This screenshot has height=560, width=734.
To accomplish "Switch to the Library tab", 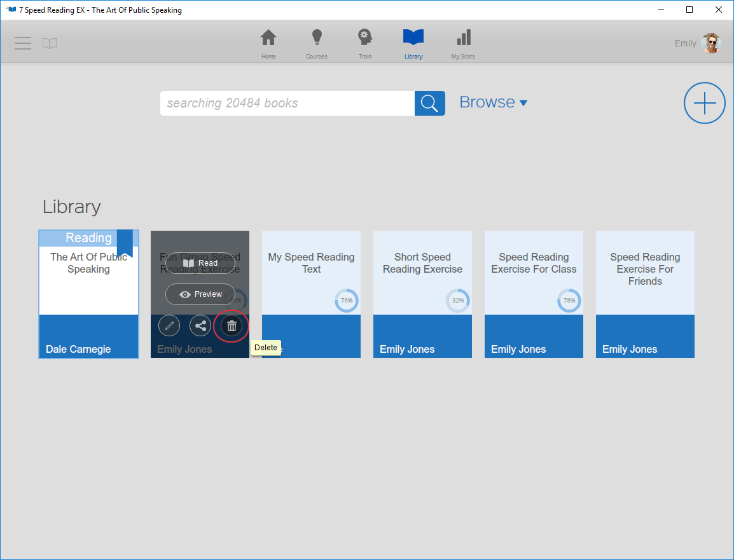I will [413, 43].
